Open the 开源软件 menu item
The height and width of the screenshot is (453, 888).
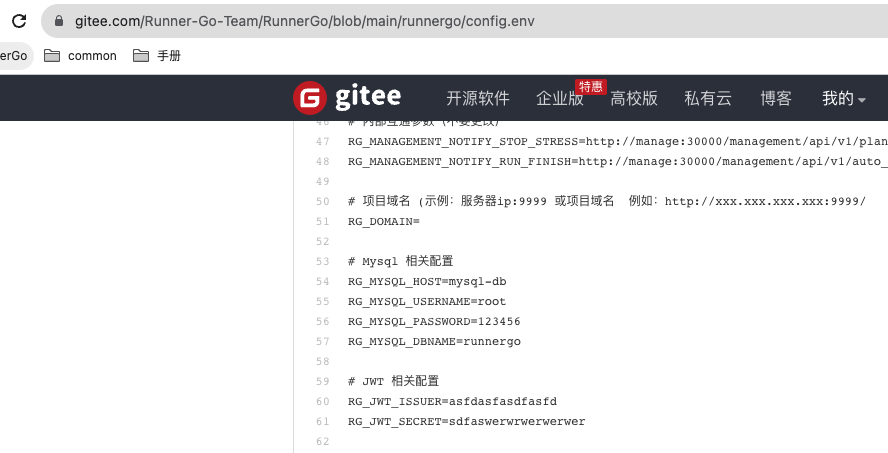478,98
